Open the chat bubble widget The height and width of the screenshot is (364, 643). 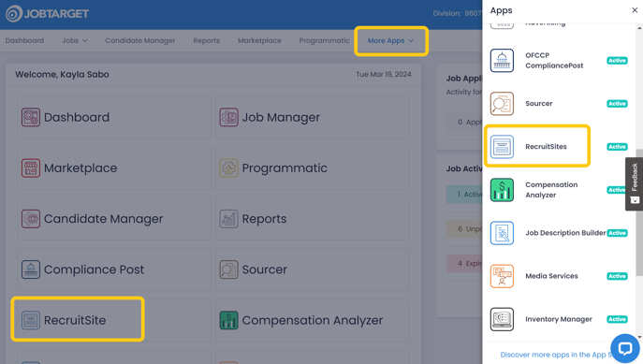coord(625,349)
